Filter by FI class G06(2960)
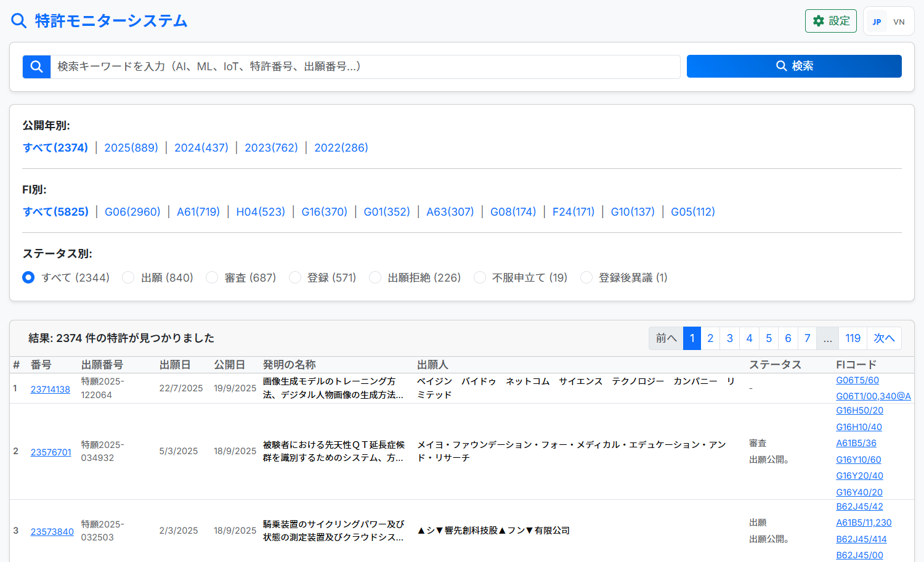 pyautogui.click(x=132, y=212)
